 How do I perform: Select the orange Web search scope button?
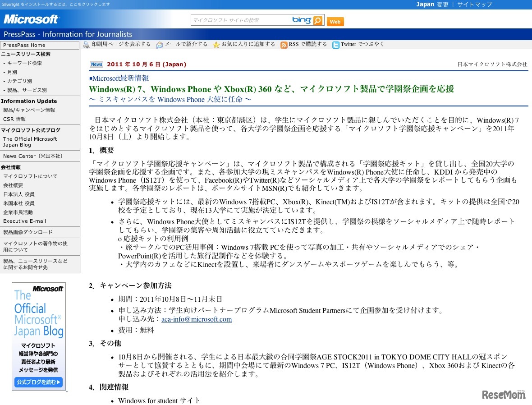click(335, 21)
